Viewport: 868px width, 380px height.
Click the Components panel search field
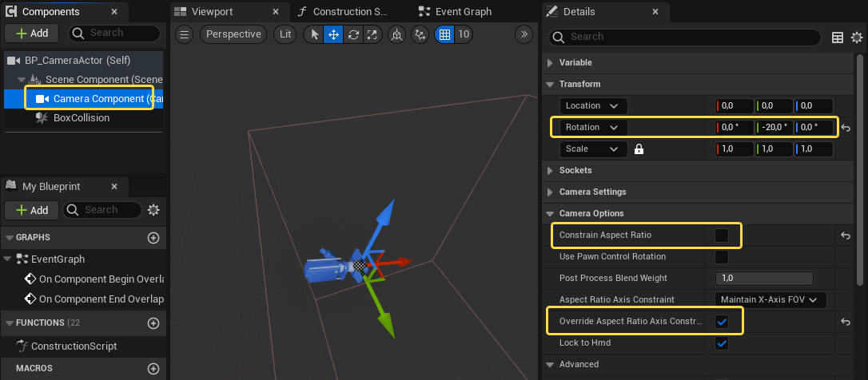[114, 34]
